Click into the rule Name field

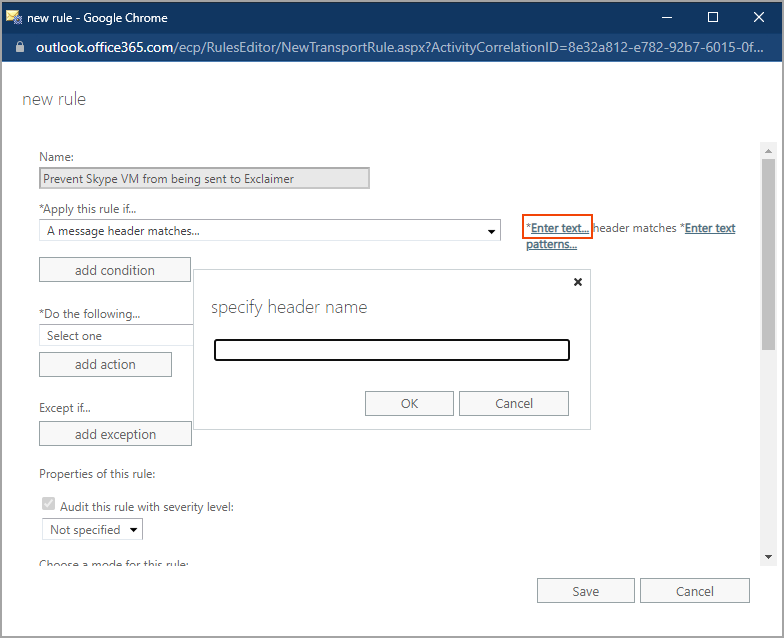click(204, 178)
